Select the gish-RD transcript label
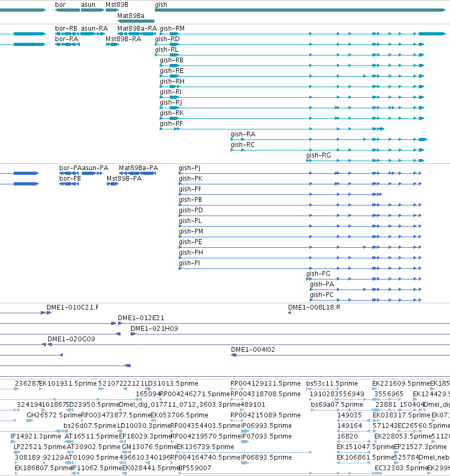 (167, 39)
